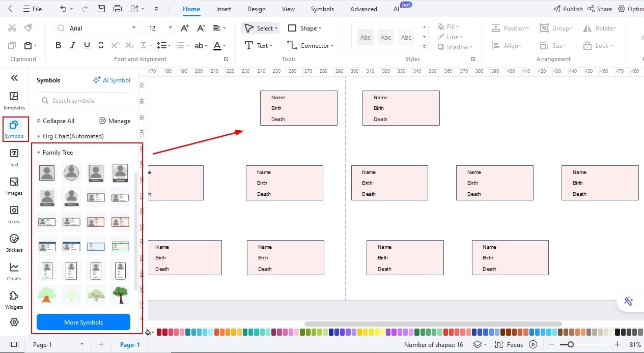Viewport: 644px width, 353px height.
Task: Switch to the Insert tab
Action: click(223, 9)
